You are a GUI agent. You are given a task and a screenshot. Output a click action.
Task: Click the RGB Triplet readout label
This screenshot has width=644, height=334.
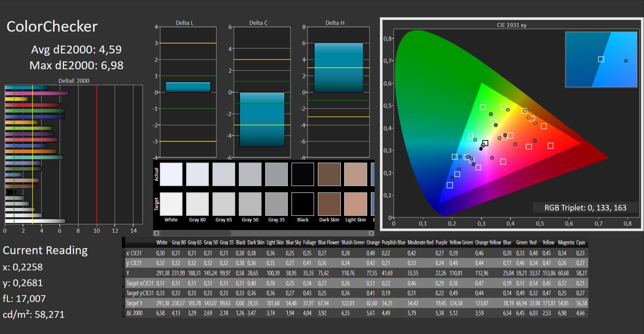pyautogui.click(x=585, y=208)
